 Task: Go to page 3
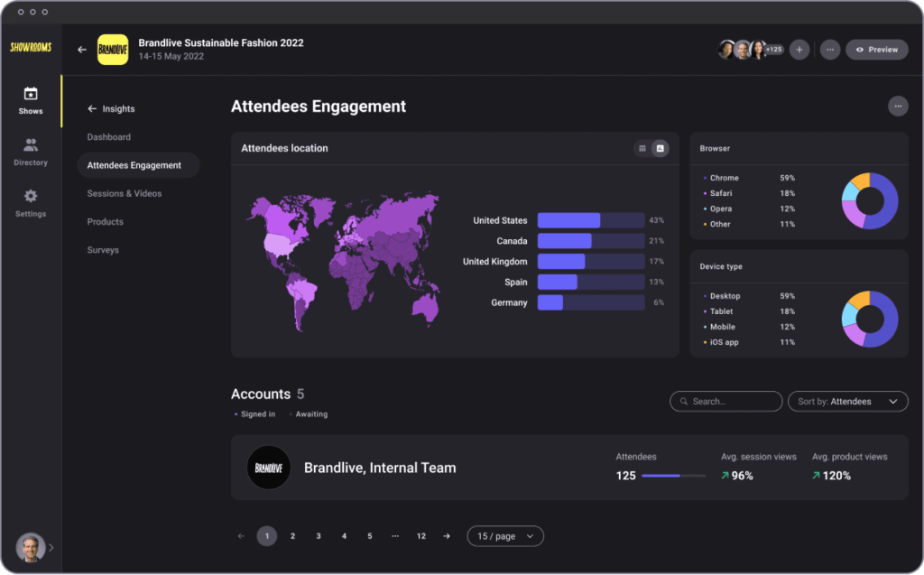pyautogui.click(x=319, y=536)
